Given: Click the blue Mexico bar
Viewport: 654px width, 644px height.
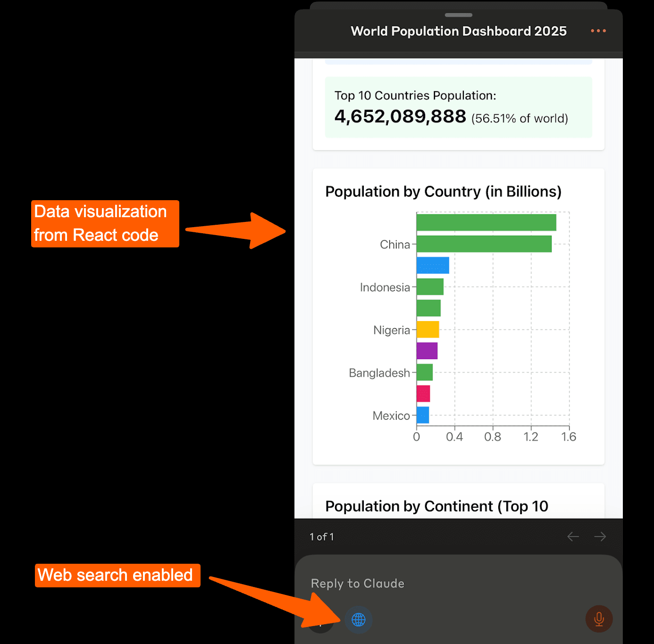Looking at the screenshot, I should coord(423,415).
